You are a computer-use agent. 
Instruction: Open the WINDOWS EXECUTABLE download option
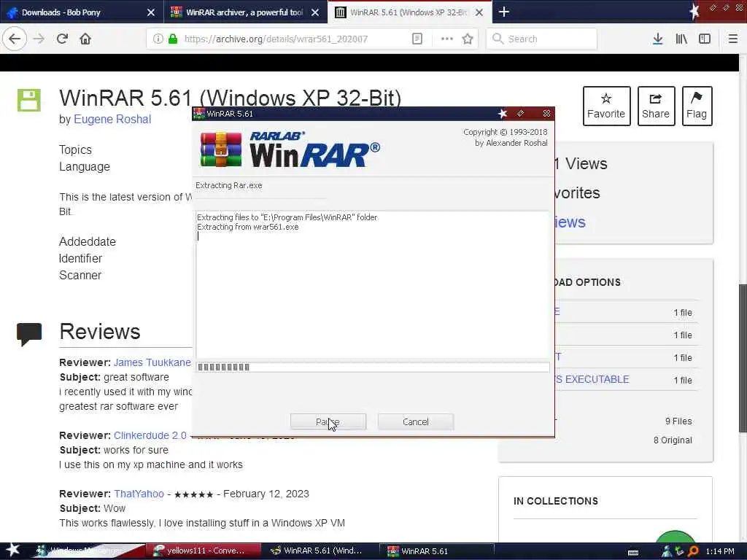(592, 379)
